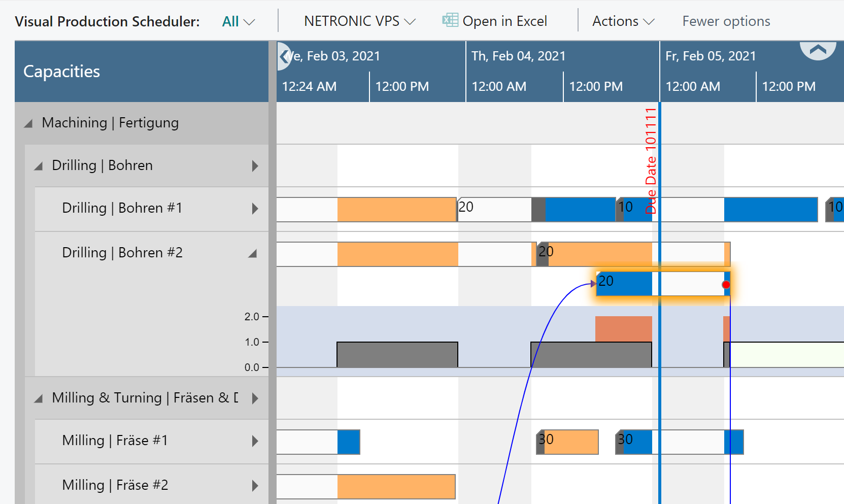
Task: Click the Fewer options command
Action: pos(726,21)
